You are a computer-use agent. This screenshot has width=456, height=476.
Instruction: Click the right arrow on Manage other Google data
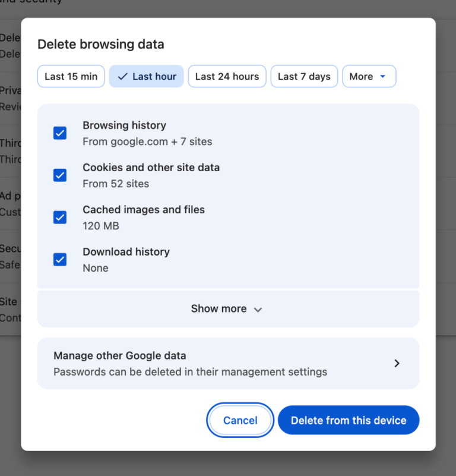pos(397,363)
